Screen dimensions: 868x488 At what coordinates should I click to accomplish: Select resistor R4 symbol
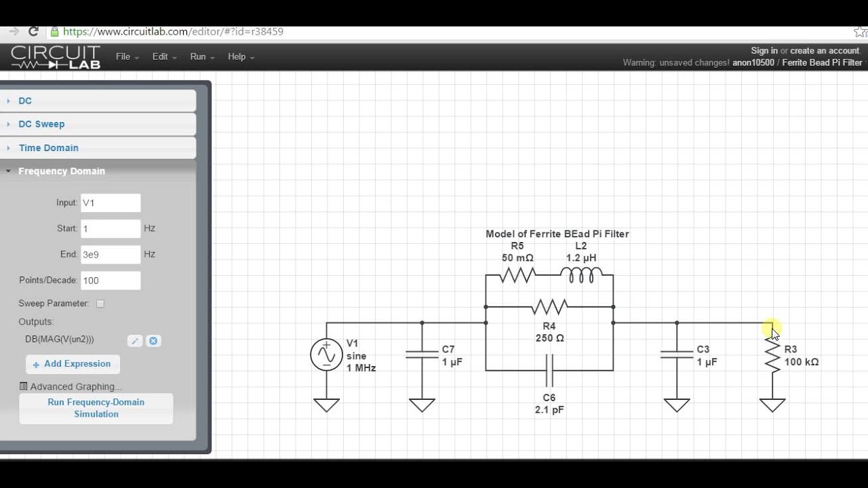pyautogui.click(x=549, y=307)
